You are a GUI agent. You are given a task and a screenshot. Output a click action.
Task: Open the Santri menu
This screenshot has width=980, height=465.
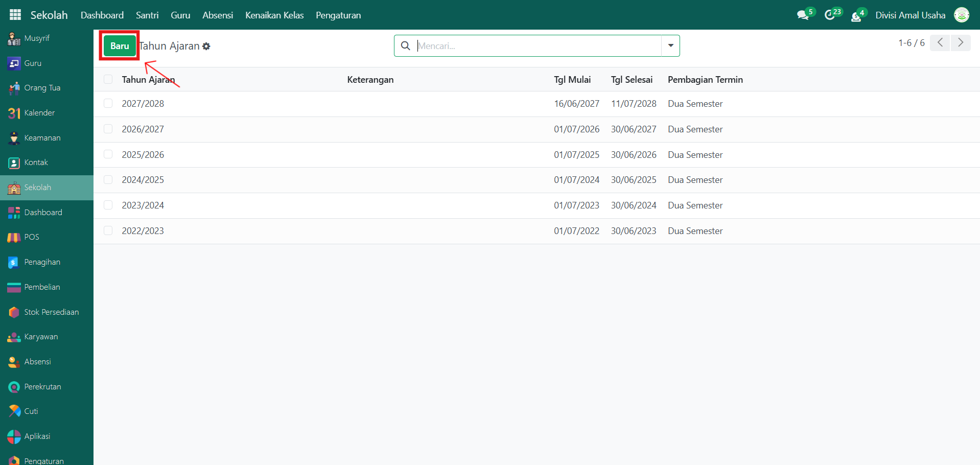(x=147, y=15)
